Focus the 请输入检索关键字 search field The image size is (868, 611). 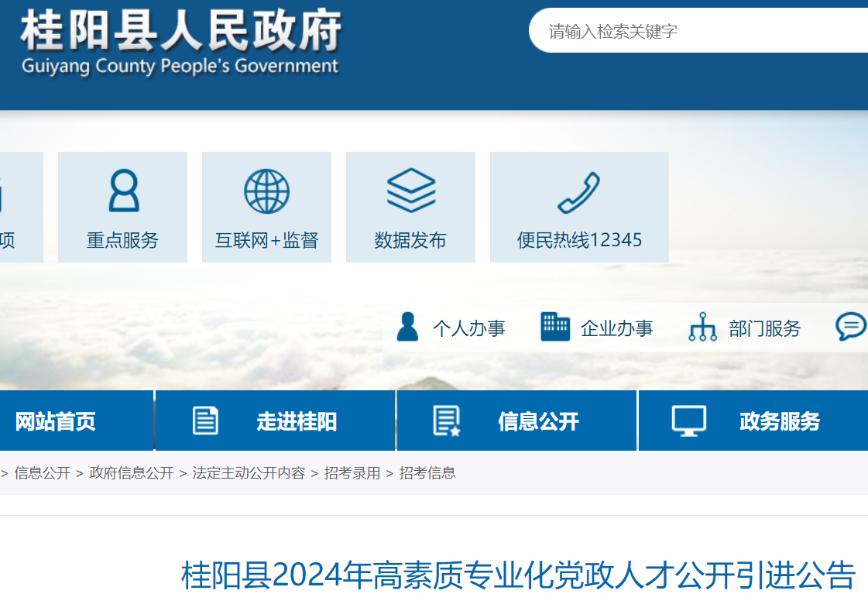[x=698, y=30]
